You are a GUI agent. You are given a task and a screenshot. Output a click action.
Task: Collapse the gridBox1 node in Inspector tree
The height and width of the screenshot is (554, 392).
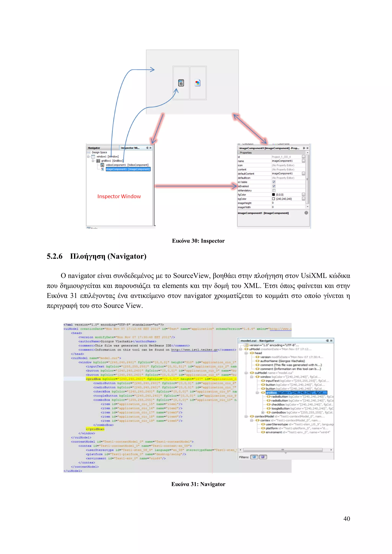coord(93,161)
